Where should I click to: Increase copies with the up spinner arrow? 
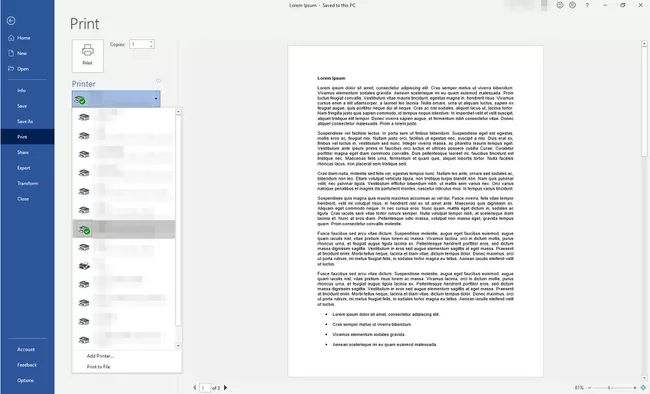point(151,42)
